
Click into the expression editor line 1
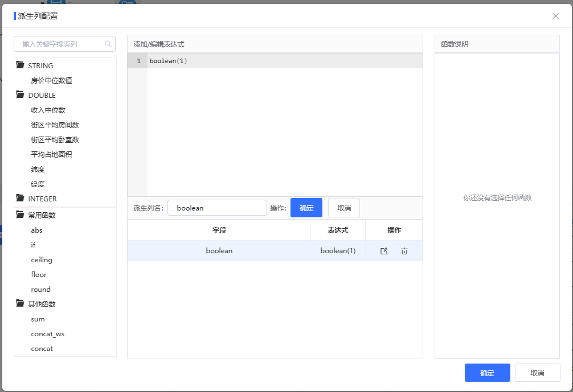285,61
